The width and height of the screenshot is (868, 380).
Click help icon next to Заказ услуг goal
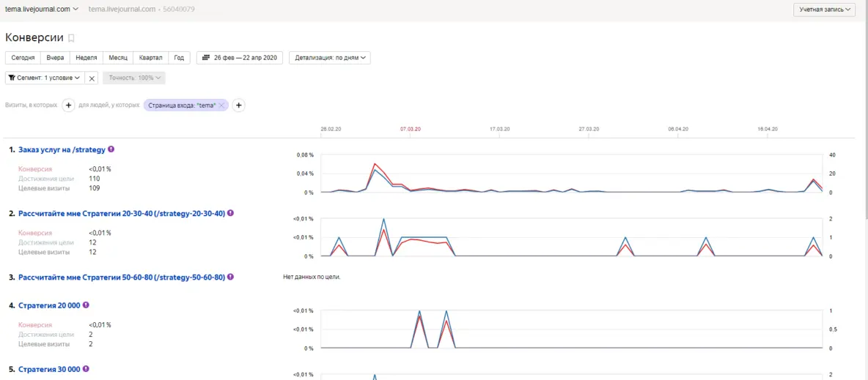coord(111,149)
